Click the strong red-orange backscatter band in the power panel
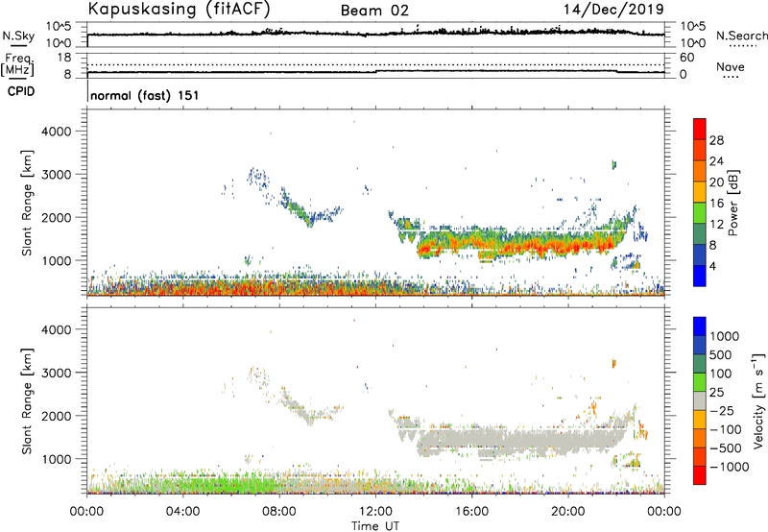Image resolution: width=768 pixels, height=532 pixels. pos(519,245)
